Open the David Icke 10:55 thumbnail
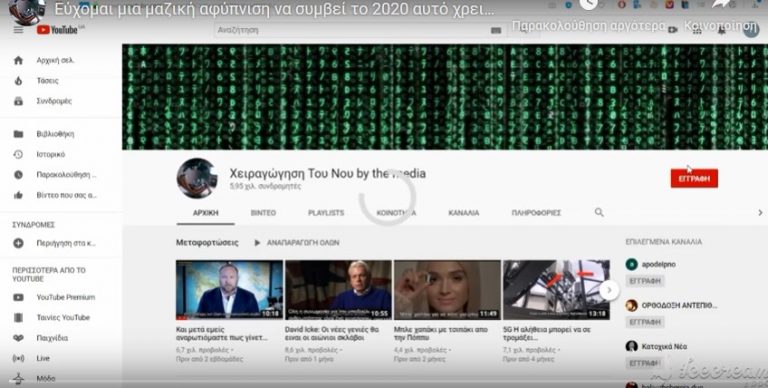 [x=338, y=290]
